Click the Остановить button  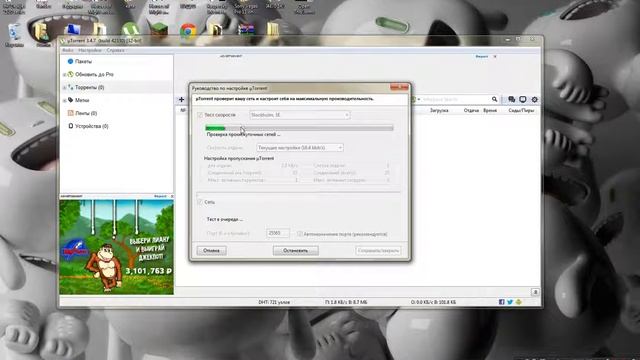tap(296, 251)
